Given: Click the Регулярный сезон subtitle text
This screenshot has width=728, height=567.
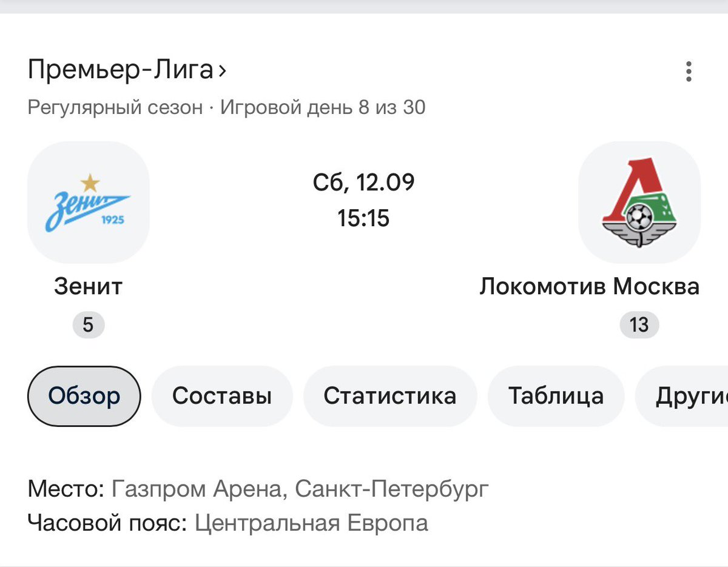Looking at the screenshot, I should pos(115,108).
